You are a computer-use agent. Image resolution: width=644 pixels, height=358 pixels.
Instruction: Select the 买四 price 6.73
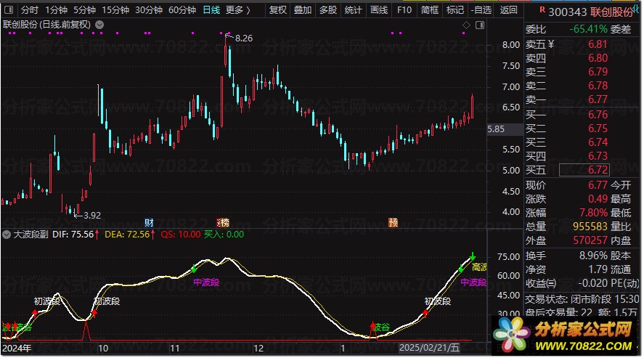pos(598,156)
